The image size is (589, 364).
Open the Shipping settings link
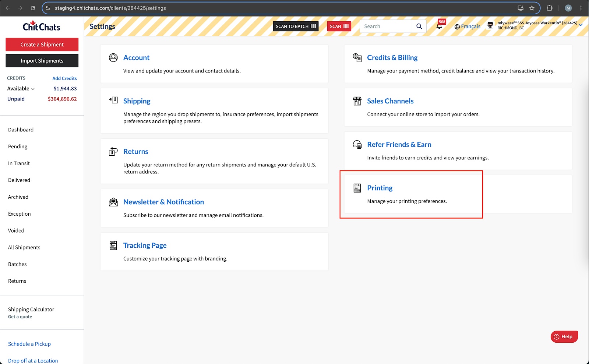(x=137, y=101)
